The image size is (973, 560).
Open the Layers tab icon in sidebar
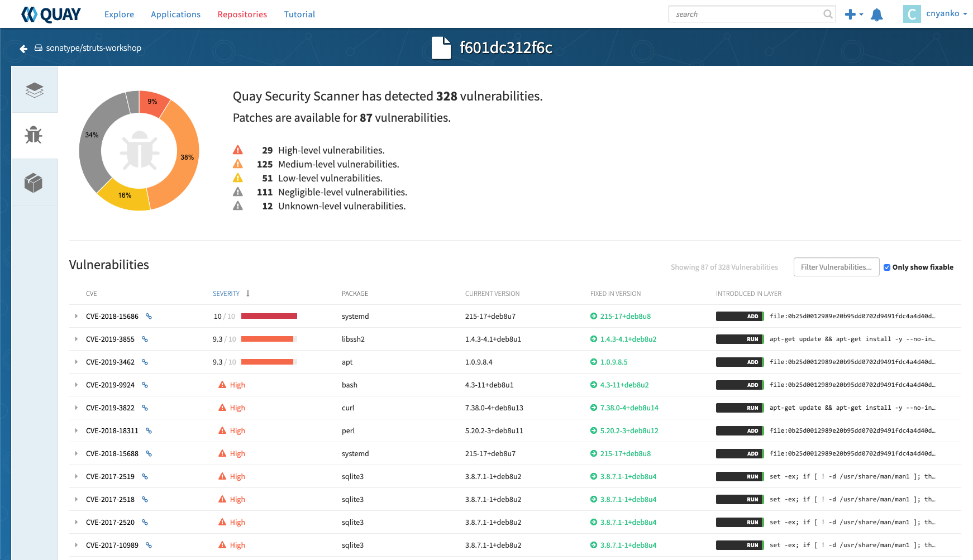[34, 90]
